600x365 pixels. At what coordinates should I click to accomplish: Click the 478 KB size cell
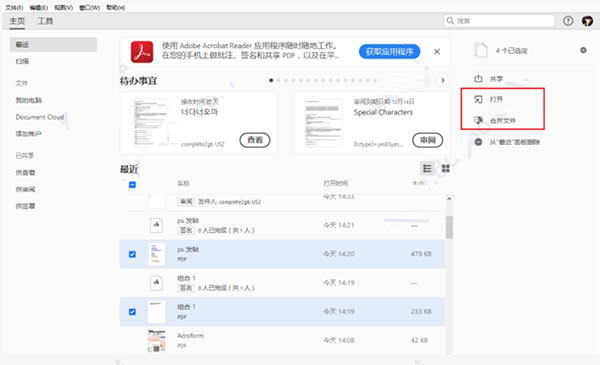coord(421,254)
